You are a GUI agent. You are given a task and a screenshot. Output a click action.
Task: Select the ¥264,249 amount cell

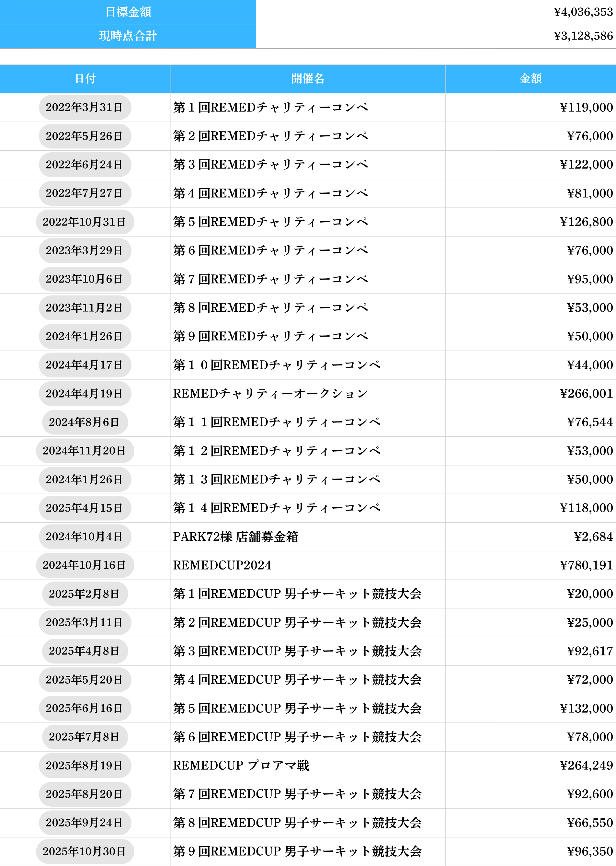(x=586, y=766)
